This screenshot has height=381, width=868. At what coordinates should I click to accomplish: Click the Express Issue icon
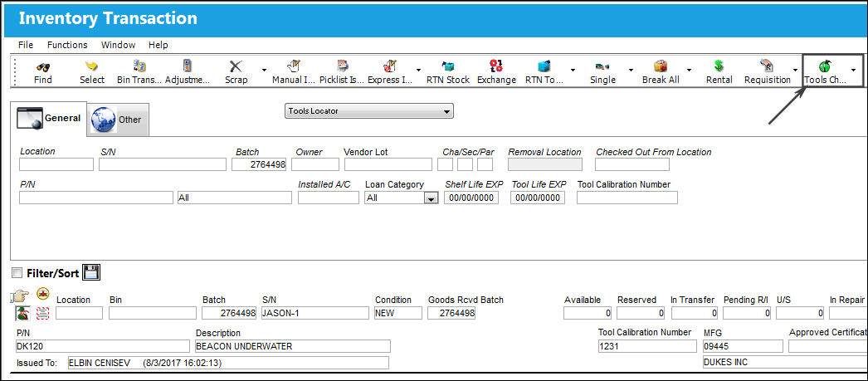tap(390, 66)
